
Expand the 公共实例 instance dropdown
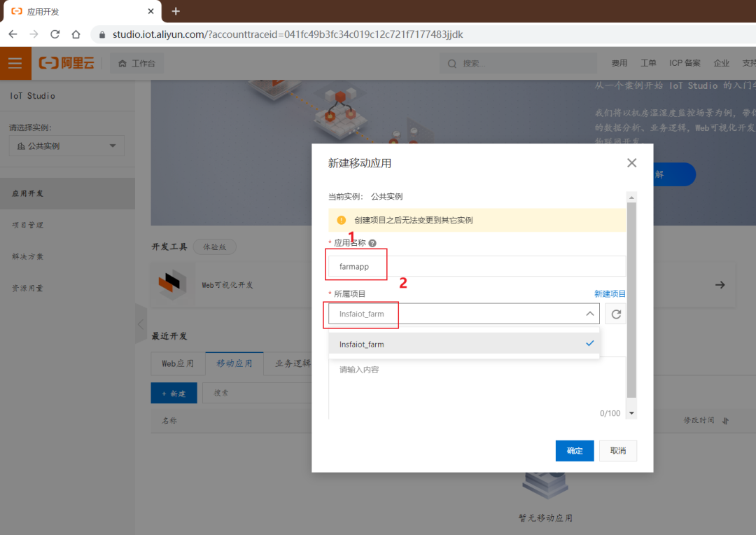[x=66, y=146]
